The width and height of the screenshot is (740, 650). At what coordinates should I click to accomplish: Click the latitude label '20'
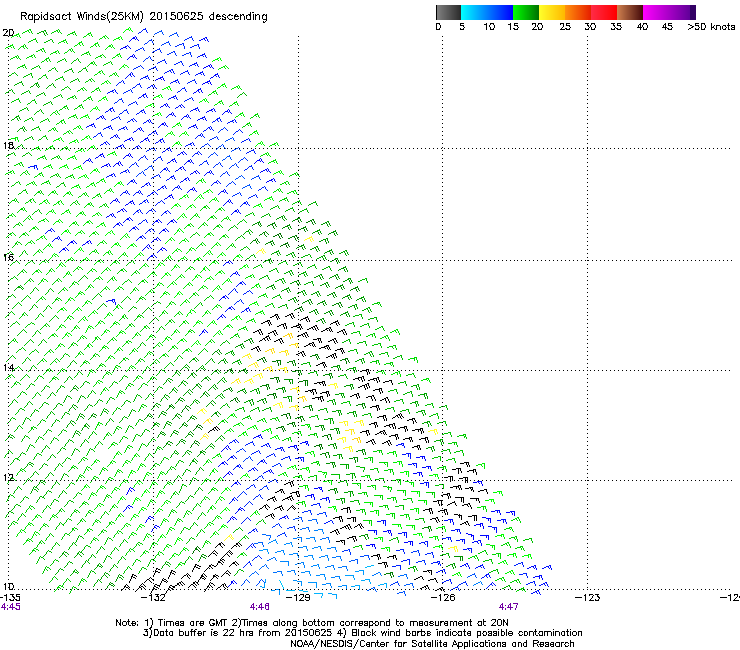pos(8,33)
